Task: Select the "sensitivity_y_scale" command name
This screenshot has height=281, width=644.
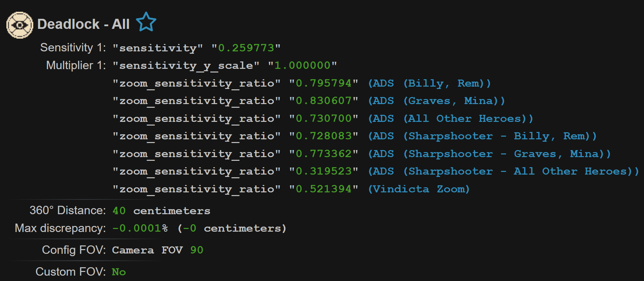Action: point(186,65)
